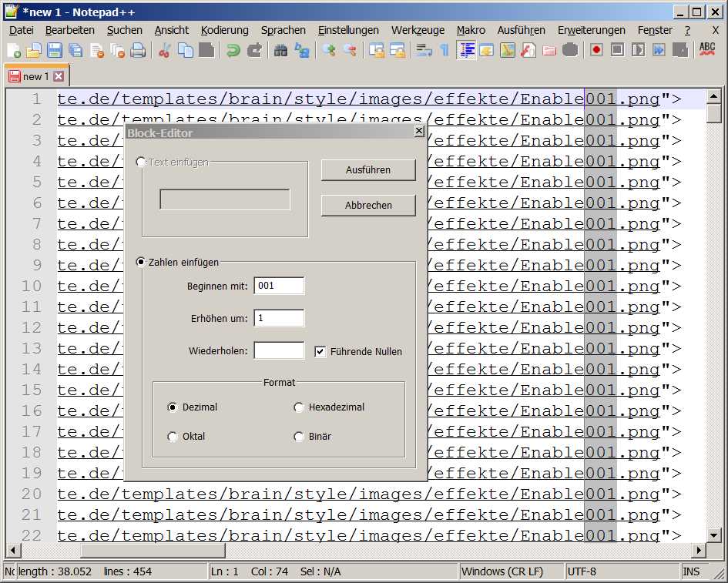Save the current file toolbar icon
This screenshot has height=583, width=728.
pos(55,50)
